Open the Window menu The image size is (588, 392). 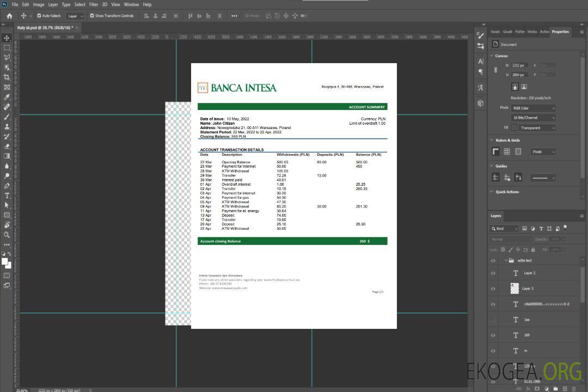pyautogui.click(x=131, y=4)
